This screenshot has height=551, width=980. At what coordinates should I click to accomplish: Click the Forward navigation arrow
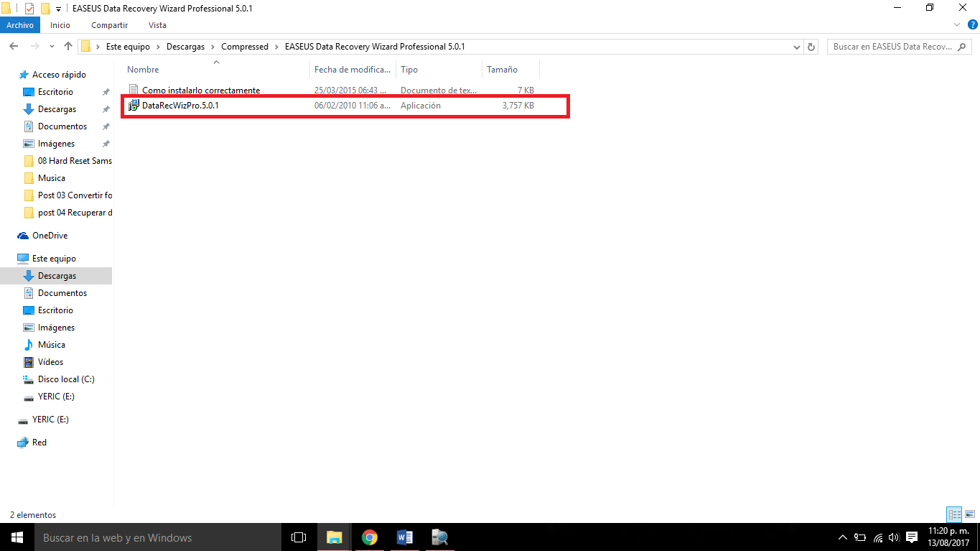click(x=33, y=47)
